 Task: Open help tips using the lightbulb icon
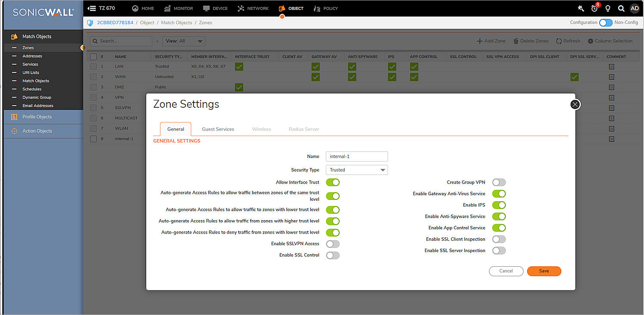point(608,8)
